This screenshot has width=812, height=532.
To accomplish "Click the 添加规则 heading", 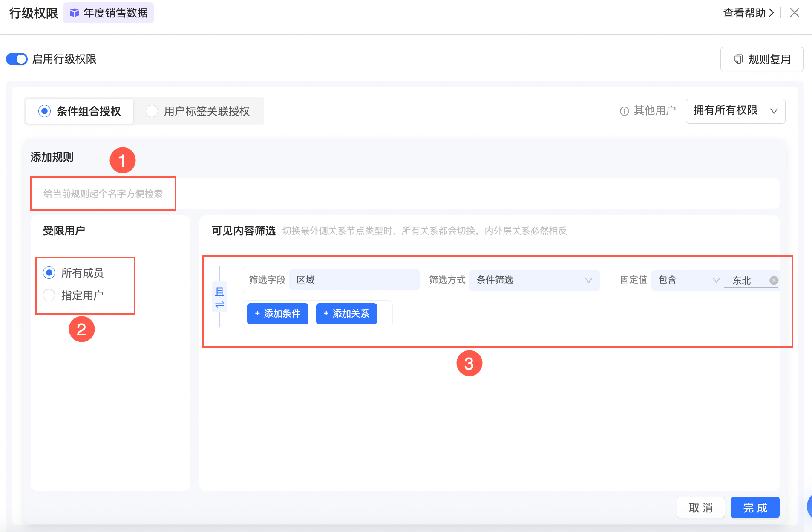I will pos(52,157).
